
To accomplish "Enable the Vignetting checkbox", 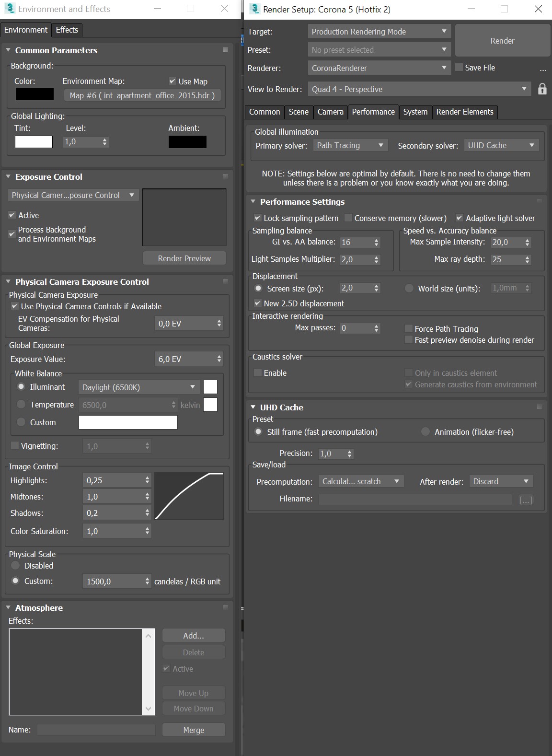I will coord(15,445).
